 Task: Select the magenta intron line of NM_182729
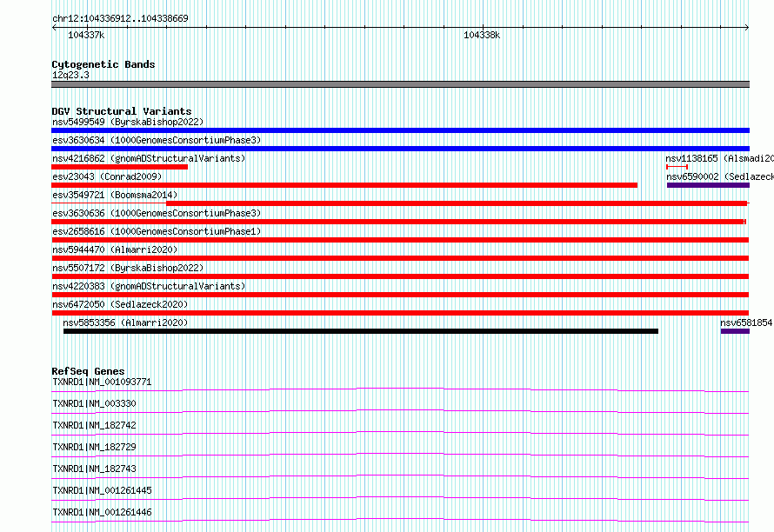(400, 455)
